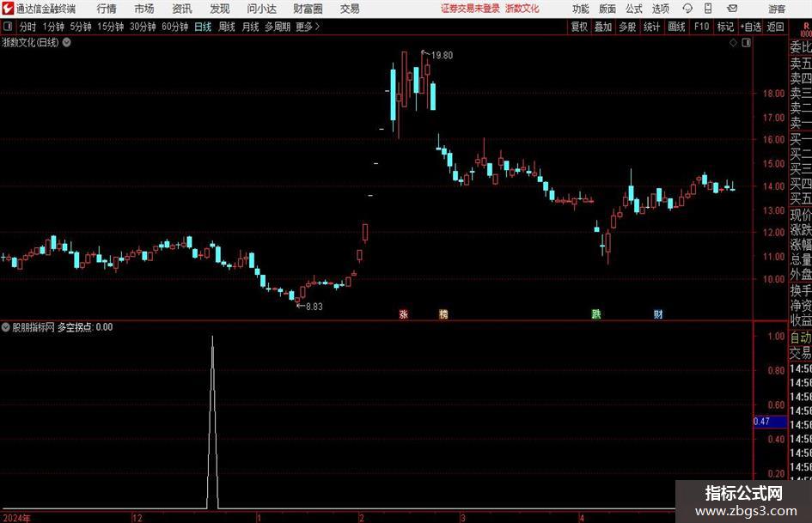Image resolution: width=812 pixels, height=523 pixels.
Task: Click the 8.83 low price label
Action: tap(314, 307)
